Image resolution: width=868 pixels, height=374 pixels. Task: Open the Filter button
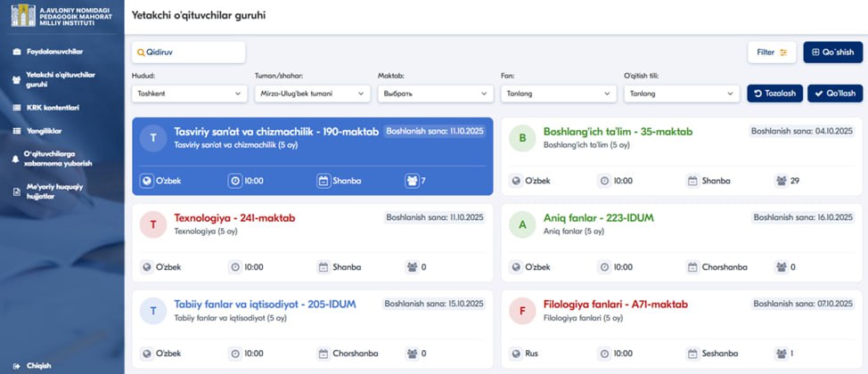(771, 53)
